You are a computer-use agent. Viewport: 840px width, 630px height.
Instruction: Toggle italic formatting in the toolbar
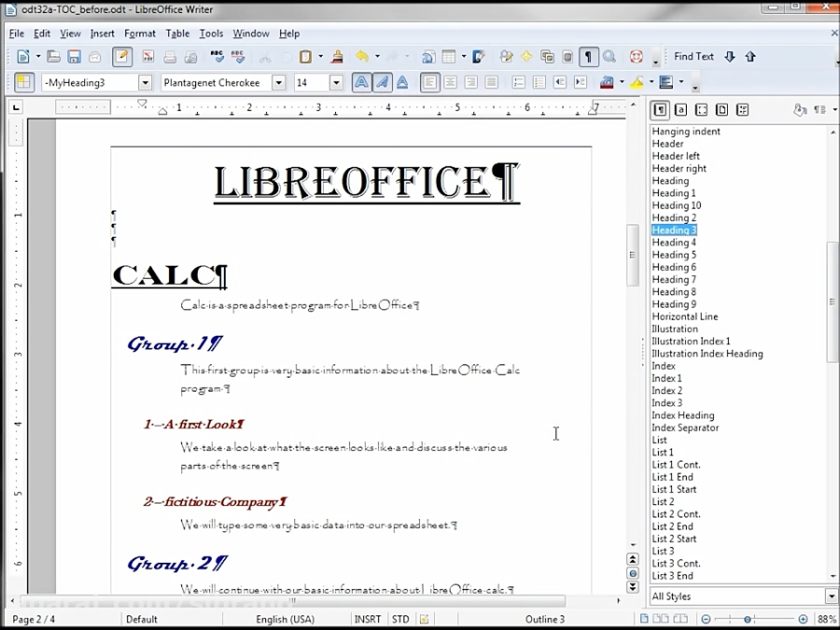384,82
